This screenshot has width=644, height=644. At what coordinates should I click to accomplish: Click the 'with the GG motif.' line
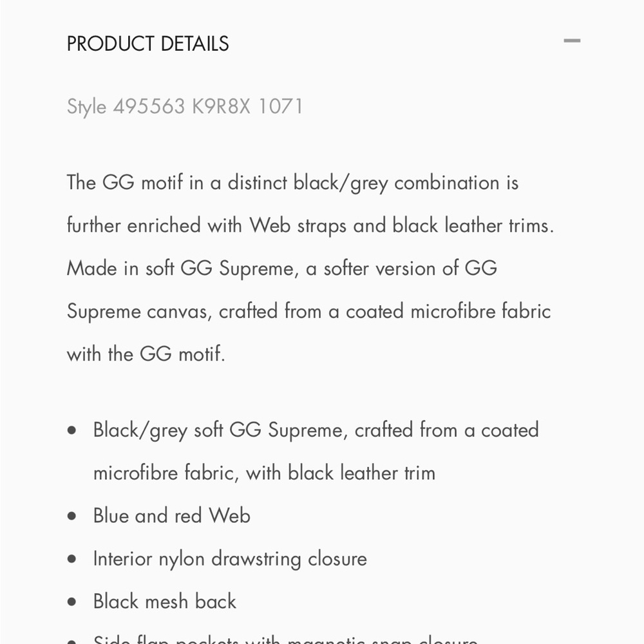click(x=146, y=354)
